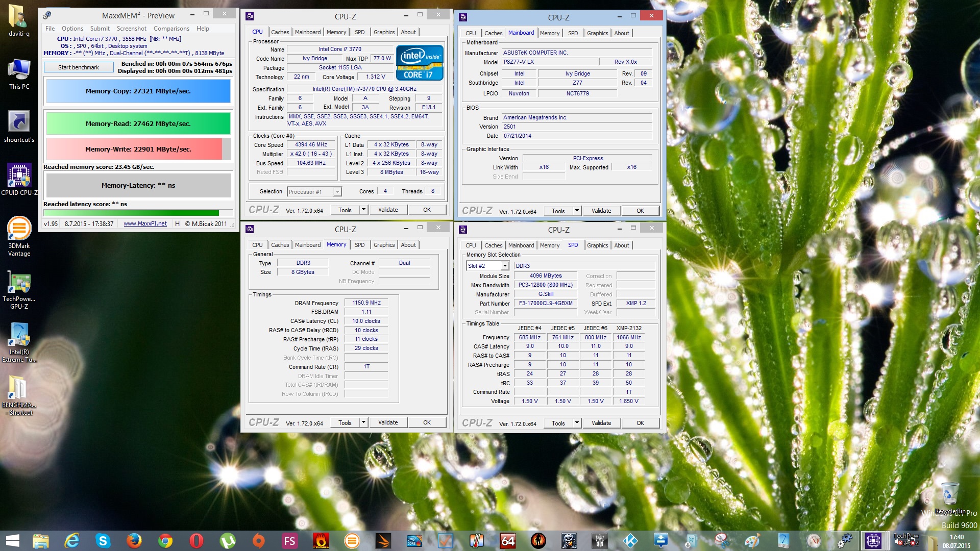The image size is (980, 551).
Task: Click OK in the Mainboard window
Action: coord(640,211)
